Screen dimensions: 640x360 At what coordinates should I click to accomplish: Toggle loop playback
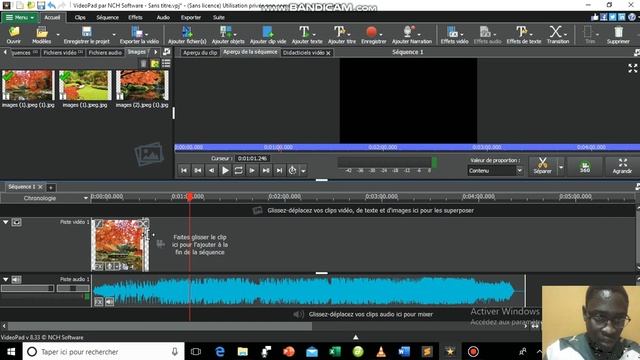pyautogui.click(x=238, y=170)
